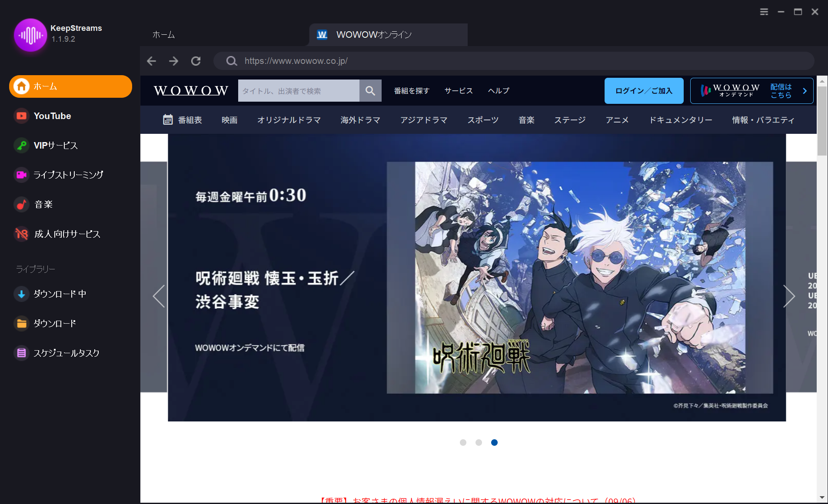The height and width of the screenshot is (504, 828).
Task: Switch to the ホーム tab
Action: pyautogui.click(x=163, y=35)
